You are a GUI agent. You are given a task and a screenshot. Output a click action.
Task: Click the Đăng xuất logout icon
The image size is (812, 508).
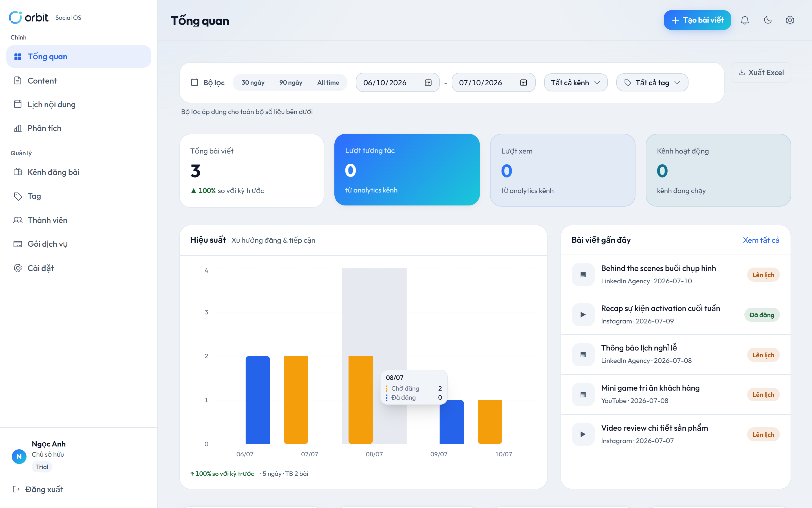(16, 489)
